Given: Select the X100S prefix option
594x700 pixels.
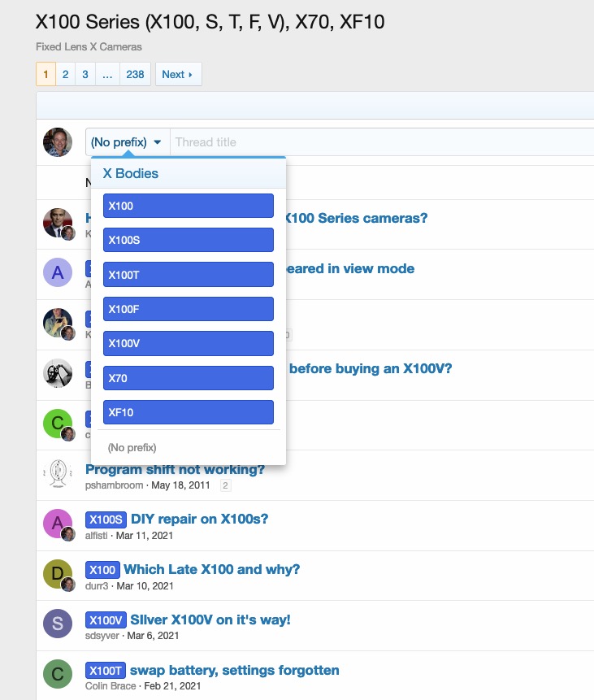Looking at the screenshot, I should pyautogui.click(x=189, y=240).
